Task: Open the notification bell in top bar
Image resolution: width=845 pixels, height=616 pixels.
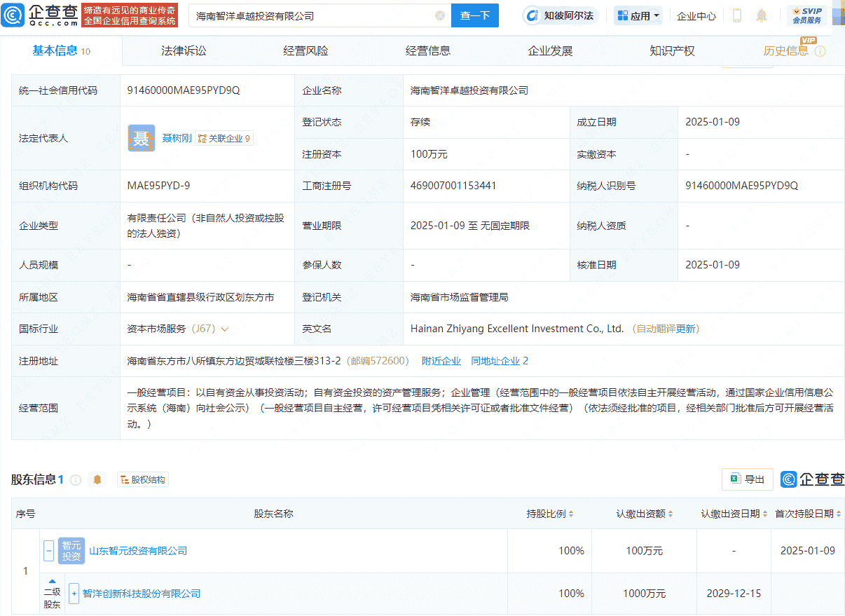Action: click(x=760, y=15)
